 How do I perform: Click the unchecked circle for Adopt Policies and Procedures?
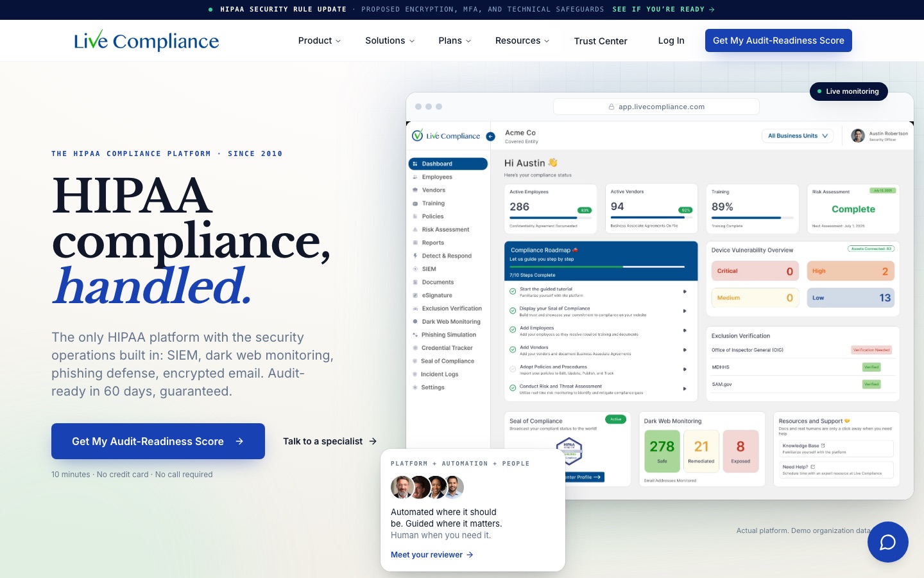click(513, 369)
